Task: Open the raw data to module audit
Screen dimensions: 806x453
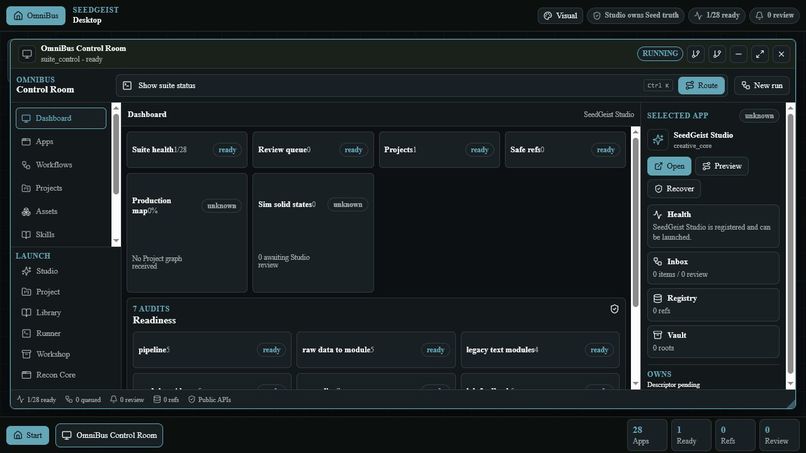Action: (376, 350)
